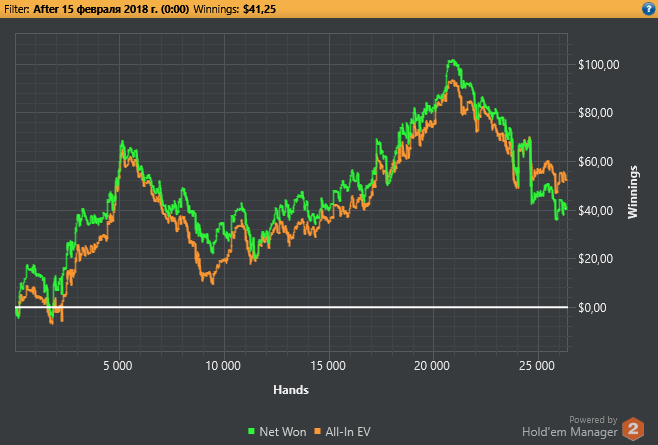Click the 25 000 hands axis label

[x=537, y=366]
